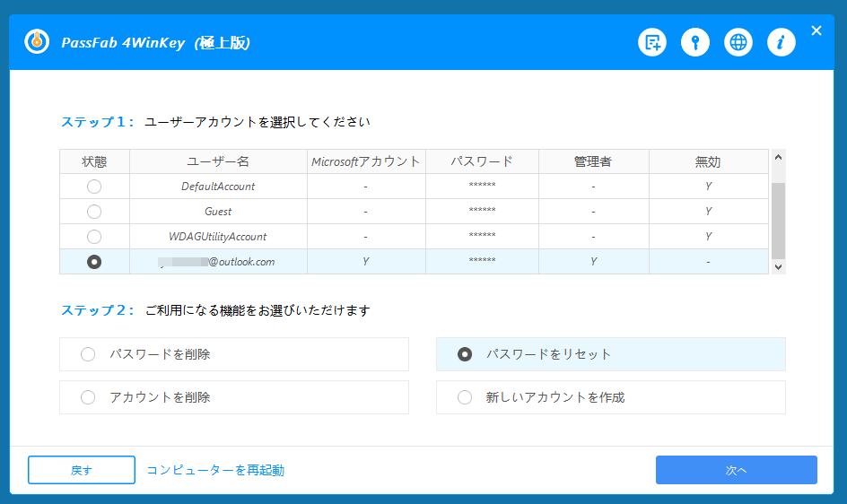The width and height of the screenshot is (847, 504).
Task: Select the outlook.com account radio button
Action: point(94,262)
